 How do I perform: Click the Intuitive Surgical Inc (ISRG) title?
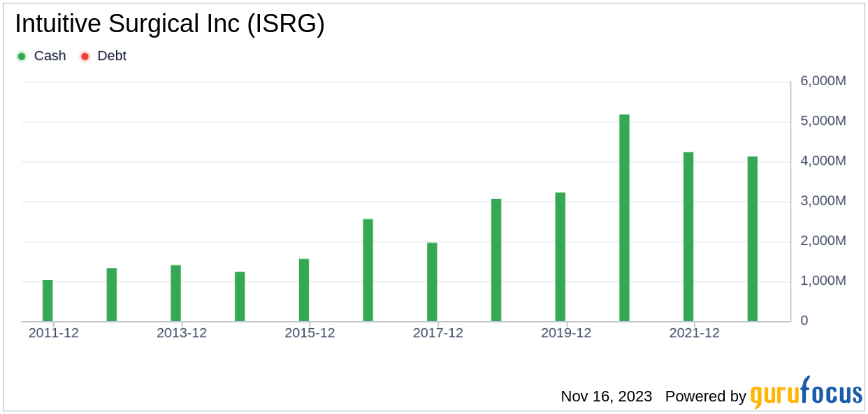pos(170,24)
